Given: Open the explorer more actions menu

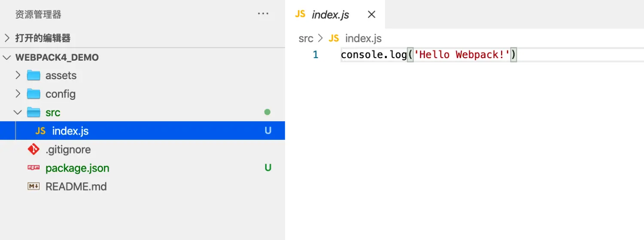Looking at the screenshot, I should pos(263,14).
